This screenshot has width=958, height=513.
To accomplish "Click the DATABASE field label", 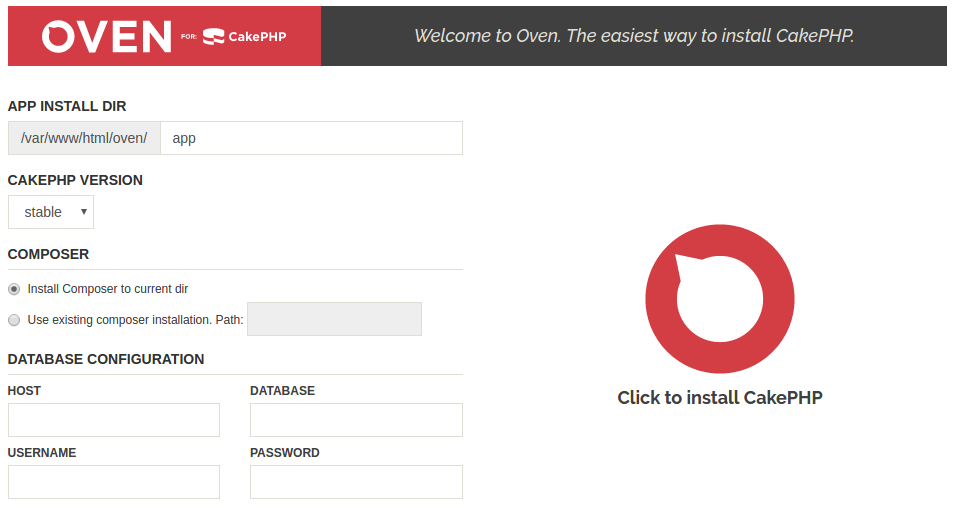I will click(282, 391).
